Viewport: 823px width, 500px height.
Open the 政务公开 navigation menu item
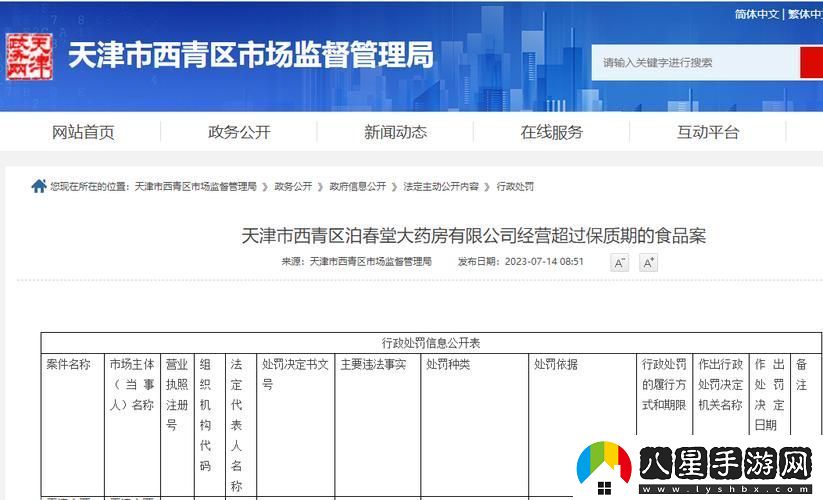239,132
